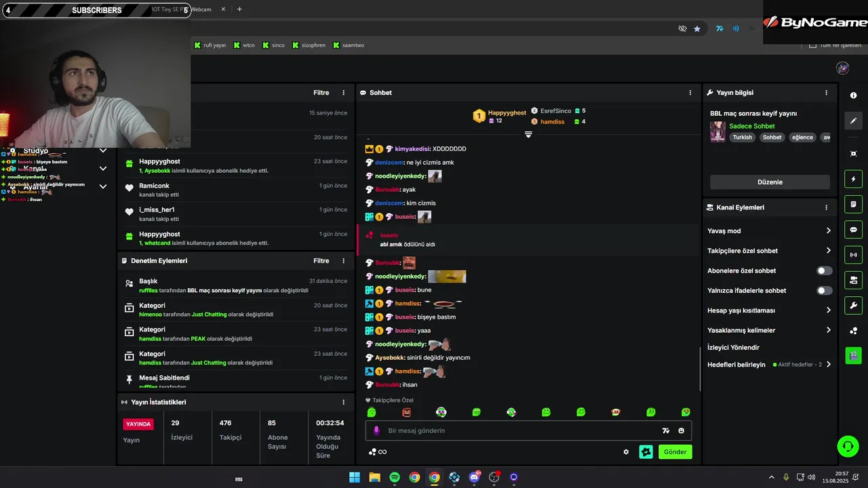
Task: Pick the orange angry emote in emote row
Action: point(406,412)
